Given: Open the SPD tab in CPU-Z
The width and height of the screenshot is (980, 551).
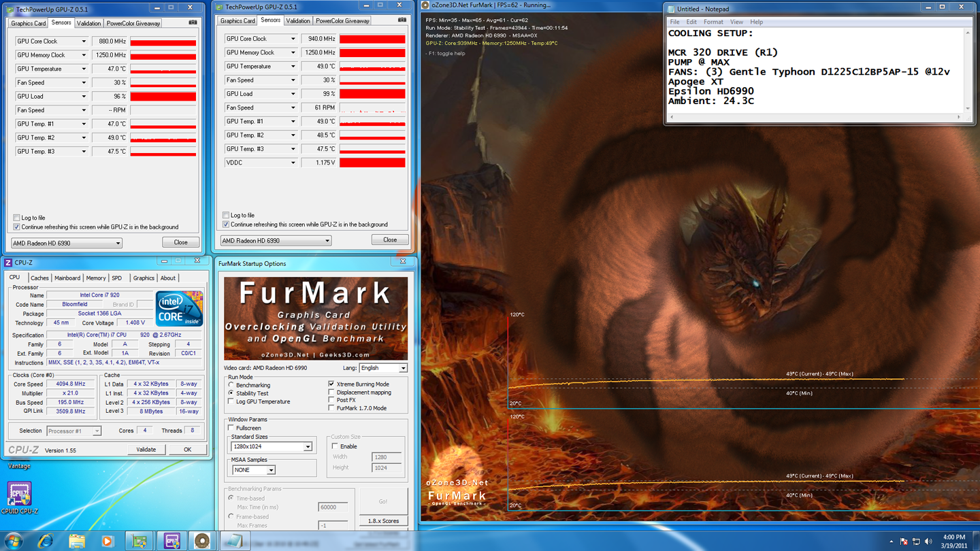Looking at the screenshot, I should coord(117,278).
